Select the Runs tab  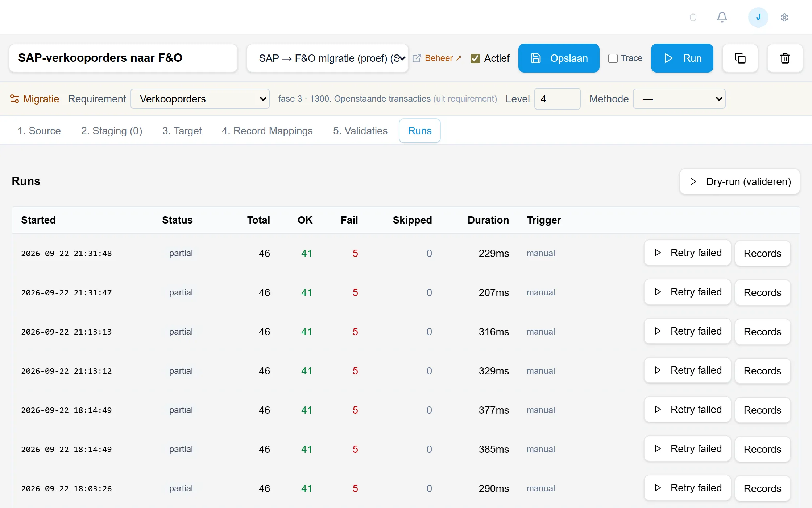[x=420, y=131]
